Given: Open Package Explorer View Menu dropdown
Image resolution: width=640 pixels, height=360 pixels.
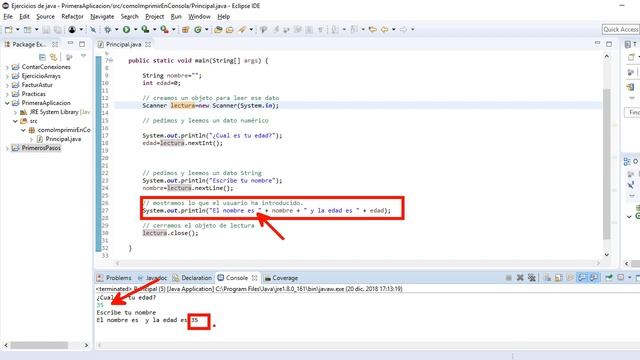Looking at the screenshot, I should pos(83,57).
